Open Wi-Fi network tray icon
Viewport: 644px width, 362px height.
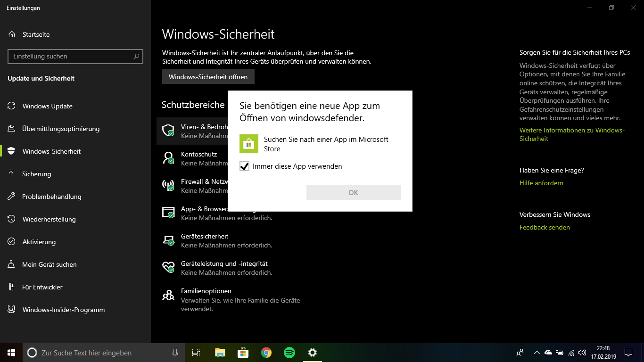[571, 353]
